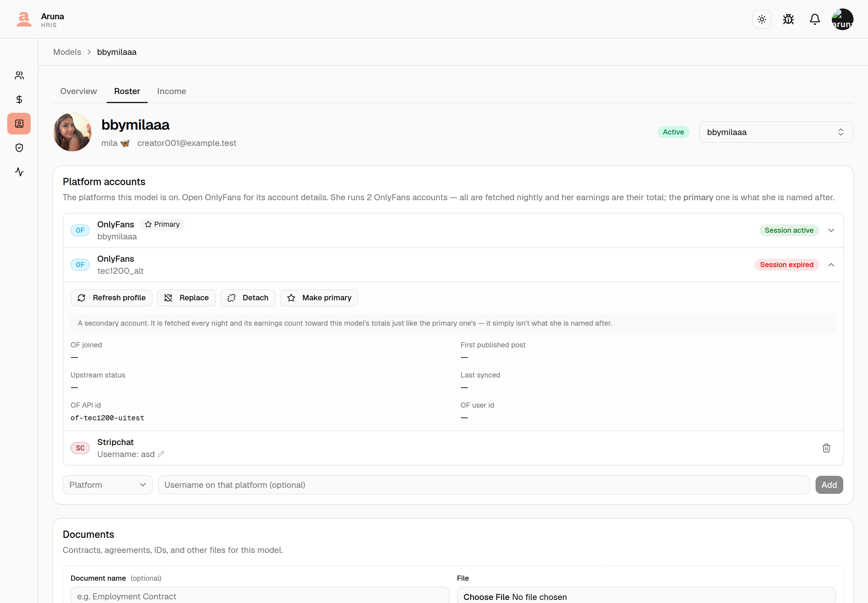Click the Refresh profile button
868x603 pixels.
tap(112, 298)
